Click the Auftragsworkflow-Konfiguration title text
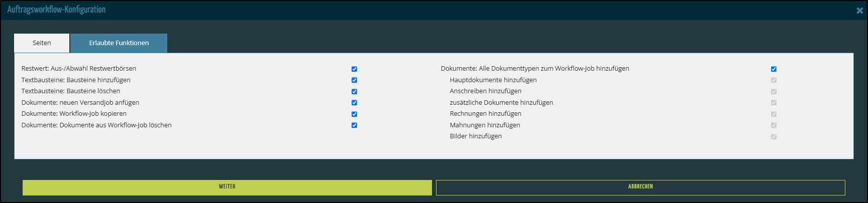The height and width of the screenshot is (203, 868). [x=56, y=10]
